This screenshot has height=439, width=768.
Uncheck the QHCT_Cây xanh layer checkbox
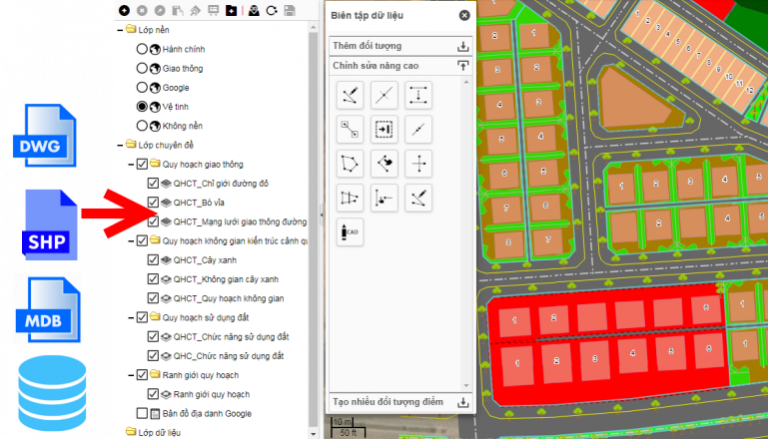[153, 260]
